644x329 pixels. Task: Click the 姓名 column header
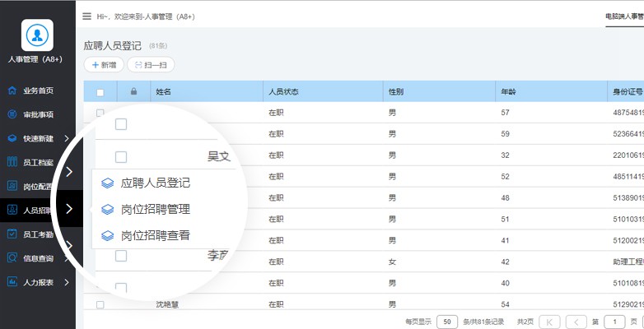[163, 92]
